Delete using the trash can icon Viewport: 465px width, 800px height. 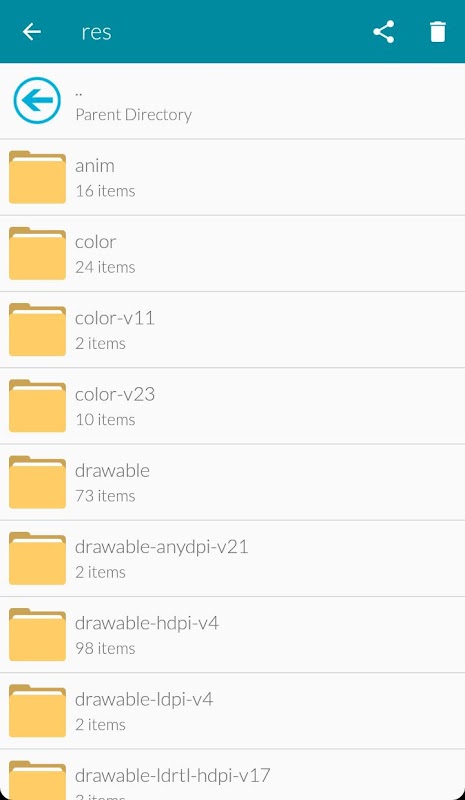coord(437,32)
